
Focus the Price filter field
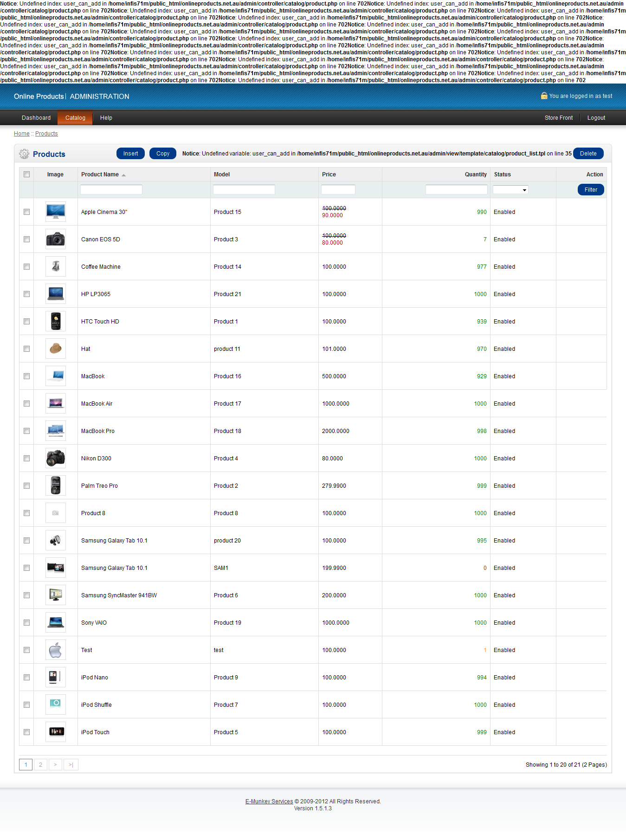click(x=338, y=190)
